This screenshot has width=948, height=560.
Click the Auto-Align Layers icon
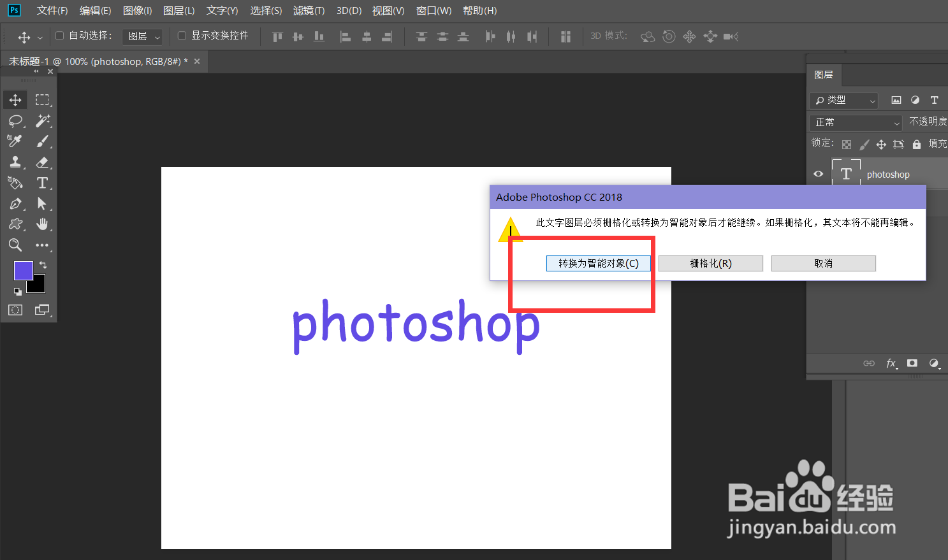point(565,36)
